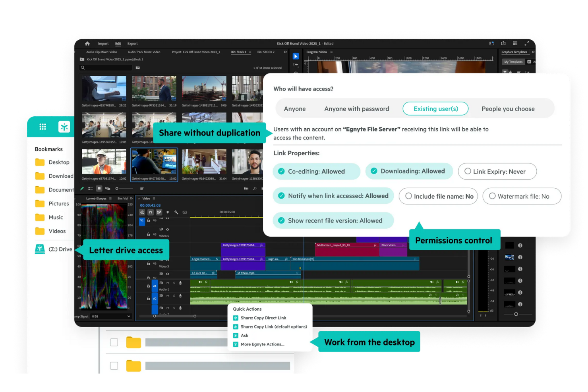Viewport: 588px width, 392px height.
Task: Open the Video timeline panel menu hamburger
Action: tap(154, 199)
